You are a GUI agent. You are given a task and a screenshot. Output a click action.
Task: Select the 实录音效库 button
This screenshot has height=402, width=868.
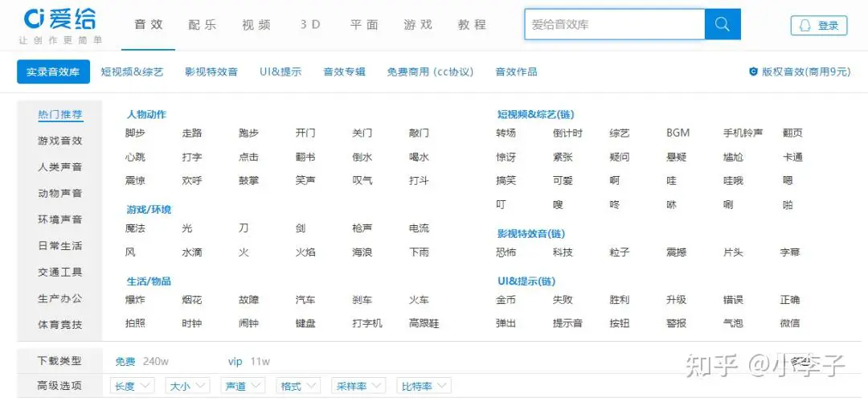(x=53, y=72)
